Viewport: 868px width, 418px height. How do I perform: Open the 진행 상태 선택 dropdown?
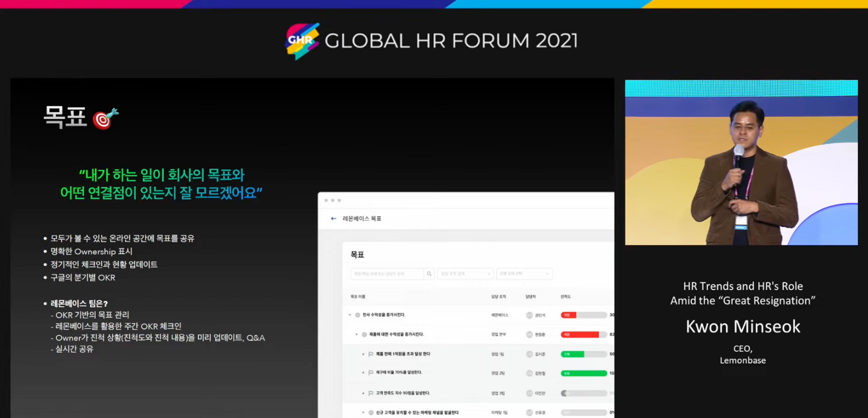coord(524,274)
